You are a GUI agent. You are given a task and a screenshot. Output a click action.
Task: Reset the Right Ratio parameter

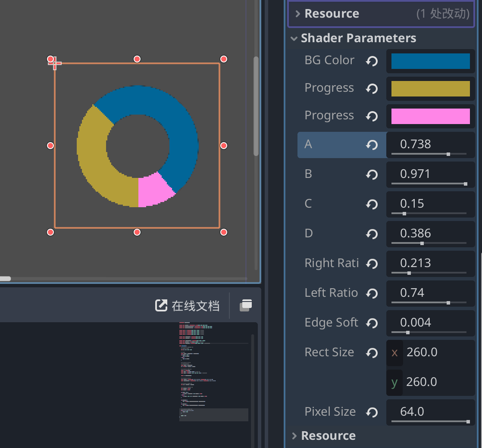click(372, 264)
